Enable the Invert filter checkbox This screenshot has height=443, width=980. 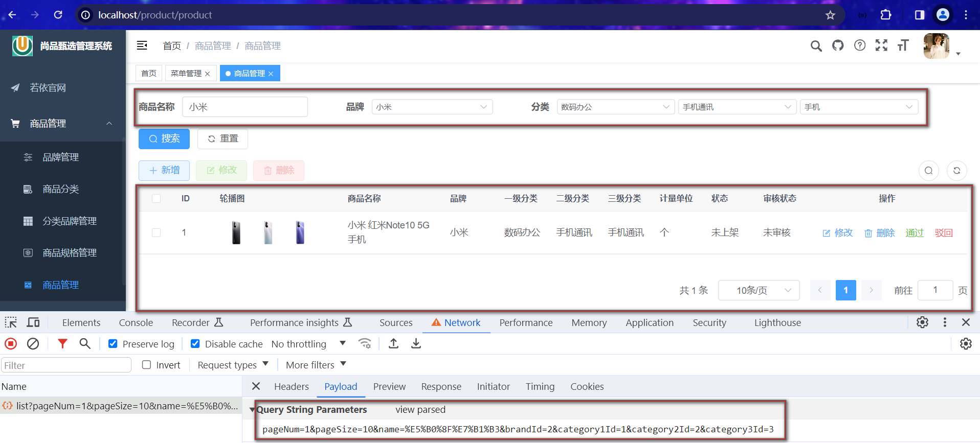pos(147,365)
